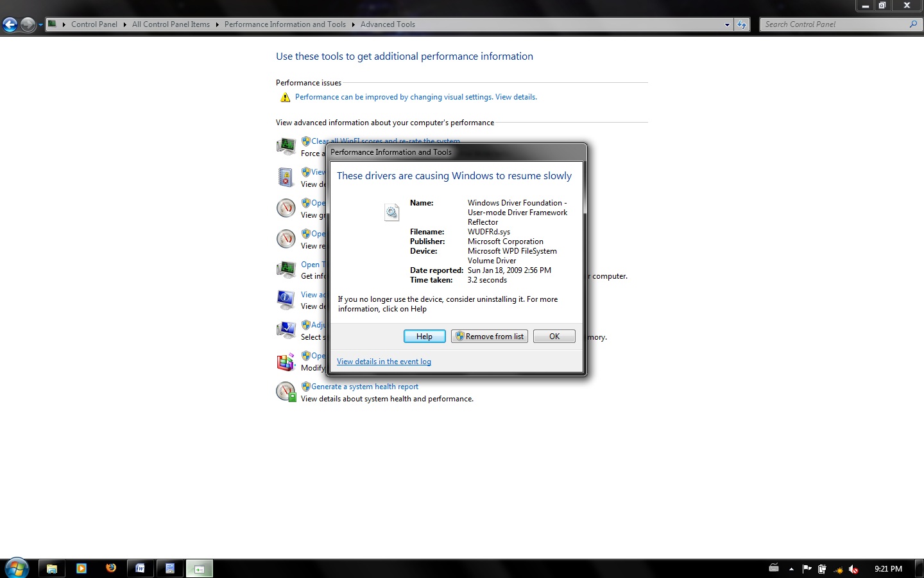The height and width of the screenshot is (578, 924).
Task: Expand the arrow before the Advanced Tools breadcrumb
Action: (x=354, y=24)
